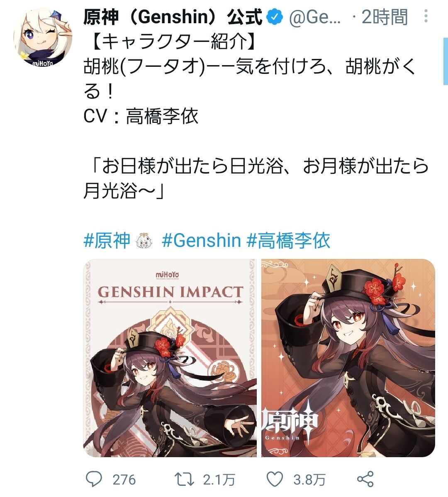
Task: View the 276 replies count
Action: [124, 480]
